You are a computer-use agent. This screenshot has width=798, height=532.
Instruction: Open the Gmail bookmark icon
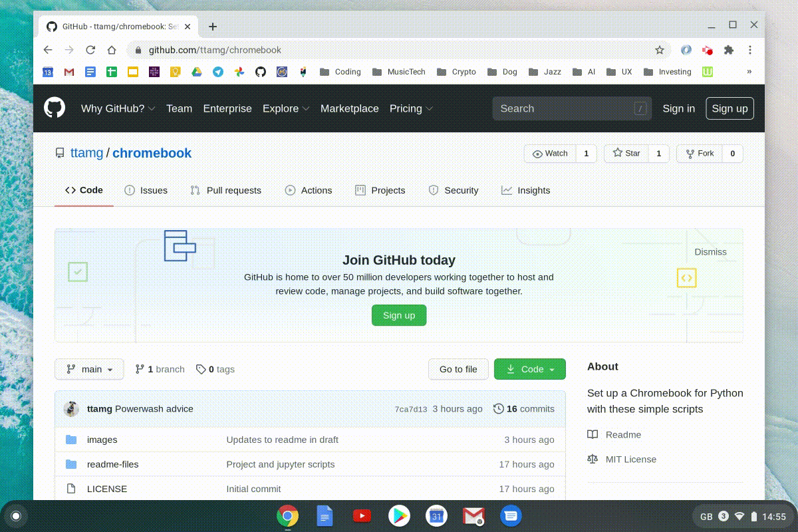(x=69, y=72)
